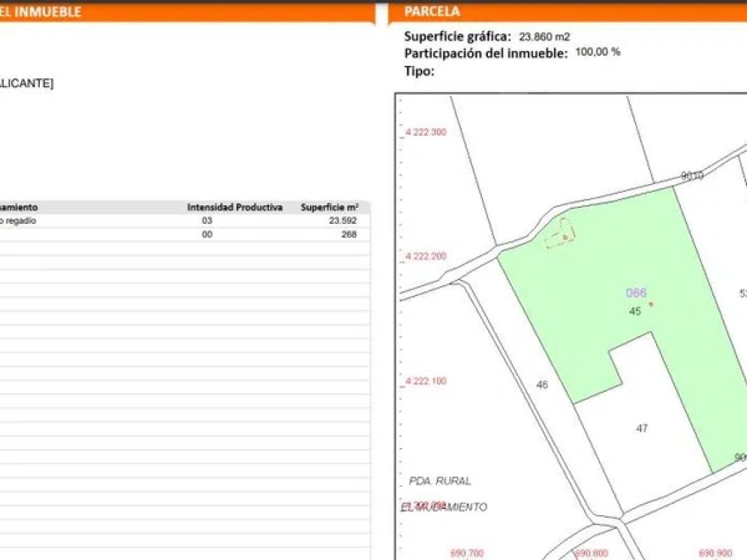This screenshot has width=747, height=560.
Task: Click road label 9010 on the map
Action: 692,176
